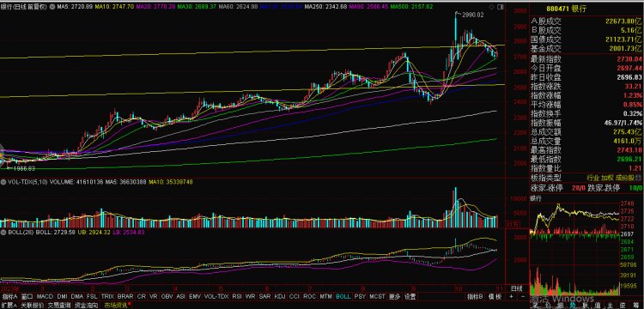
Task: Click the 1966.83 low price marker
Action: click(23, 168)
